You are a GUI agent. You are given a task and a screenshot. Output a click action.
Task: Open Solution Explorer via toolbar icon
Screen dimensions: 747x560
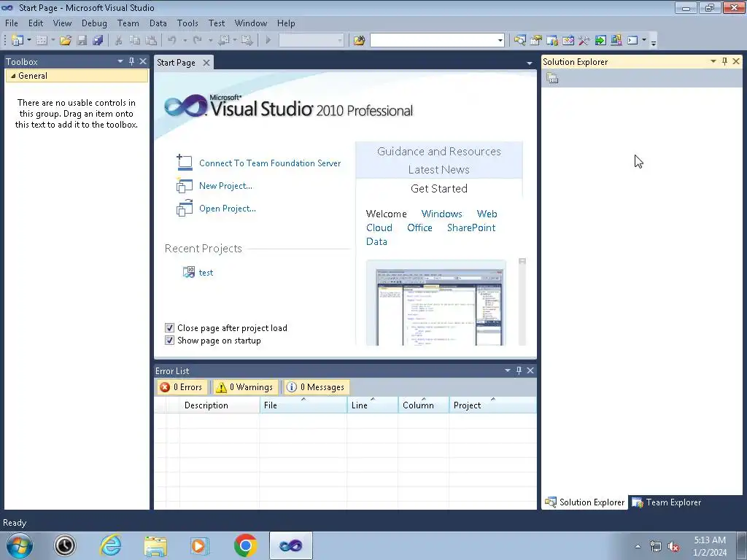point(519,41)
